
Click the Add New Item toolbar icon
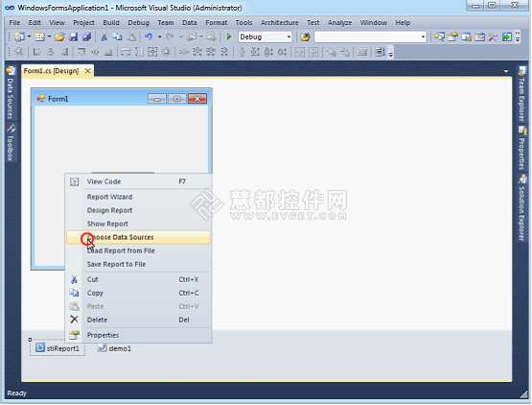(x=39, y=36)
